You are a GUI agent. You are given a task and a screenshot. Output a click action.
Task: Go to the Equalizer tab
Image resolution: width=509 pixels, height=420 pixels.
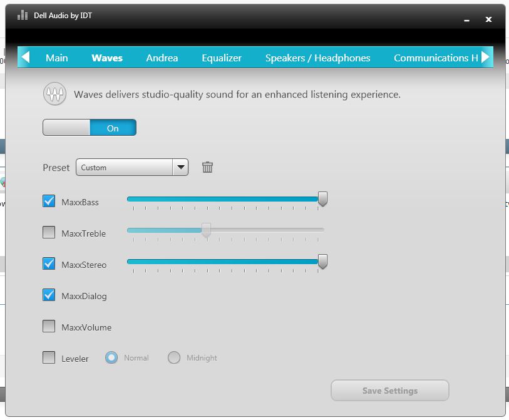tap(222, 58)
